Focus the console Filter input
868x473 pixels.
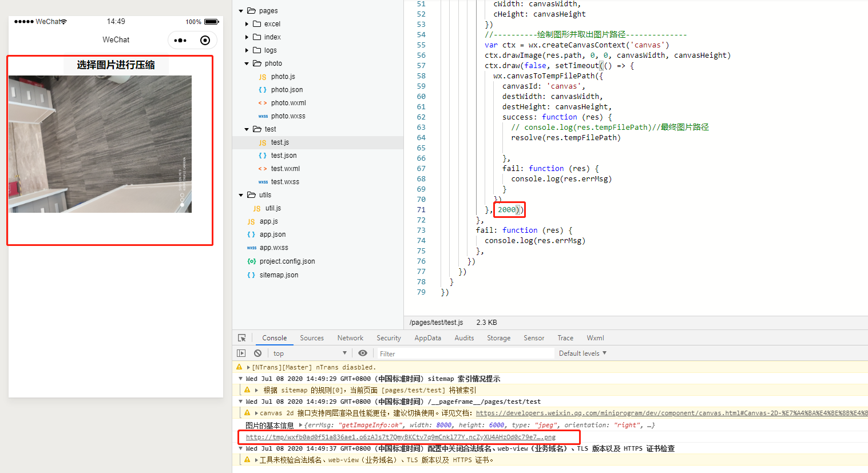465,353
